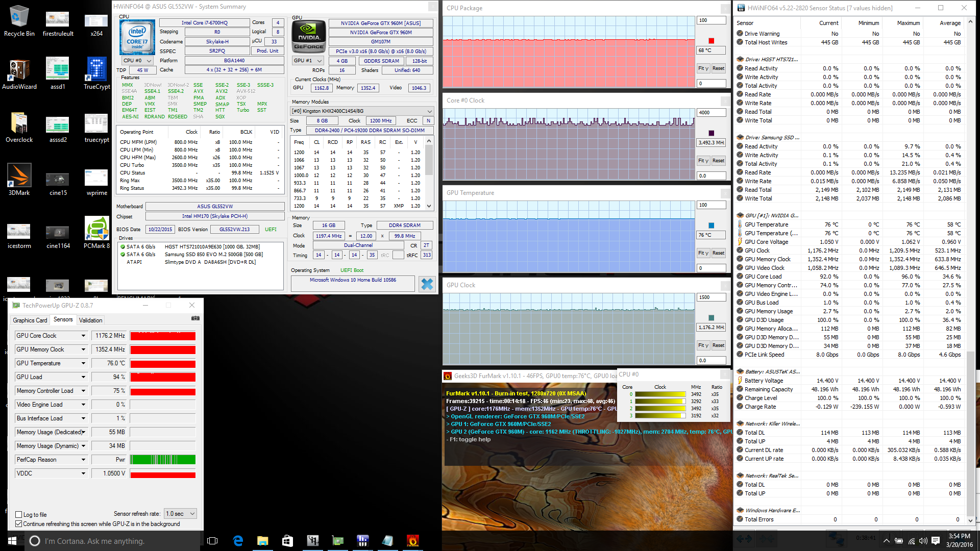The height and width of the screenshot is (551, 980).
Task: Open the Validation tab in GPU-Z
Action: (x=90, y=320)
